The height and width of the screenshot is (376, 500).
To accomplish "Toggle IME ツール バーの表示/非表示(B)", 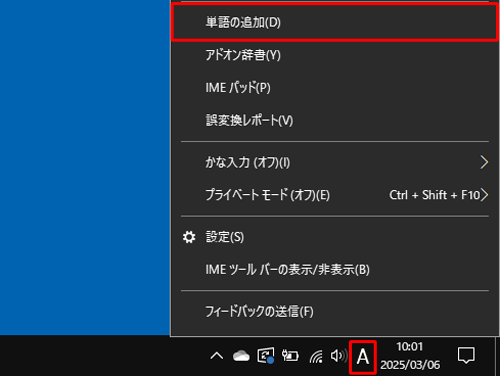I will [x=335, y=270].
